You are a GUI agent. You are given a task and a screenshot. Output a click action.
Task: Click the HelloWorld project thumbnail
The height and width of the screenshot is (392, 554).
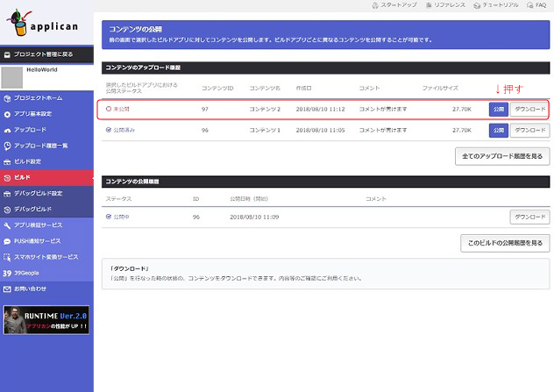point(12,77)
